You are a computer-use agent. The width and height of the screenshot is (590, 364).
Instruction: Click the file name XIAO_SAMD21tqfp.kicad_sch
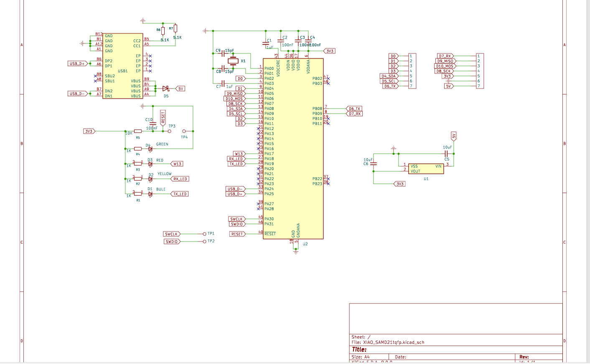coord(394,342)
